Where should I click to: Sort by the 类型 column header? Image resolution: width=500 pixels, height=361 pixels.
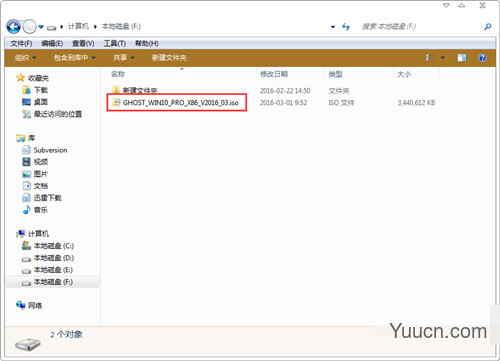tap(335, 74)
